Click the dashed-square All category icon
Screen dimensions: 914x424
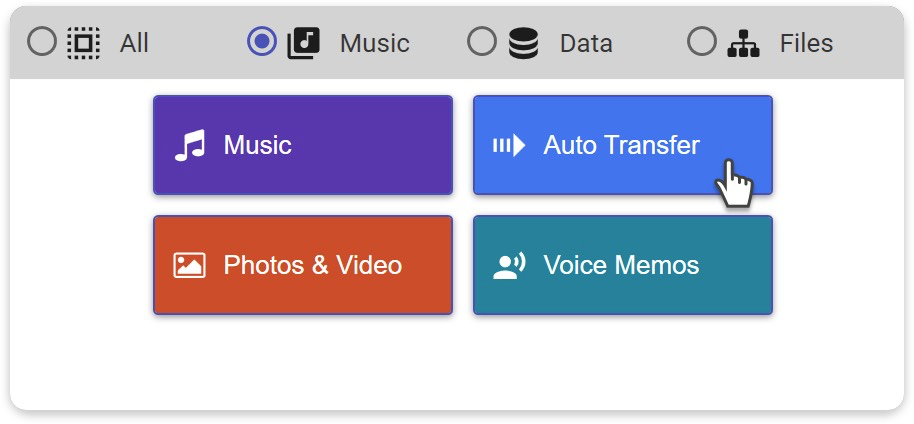pyautogui.click(x=83, y=43)
